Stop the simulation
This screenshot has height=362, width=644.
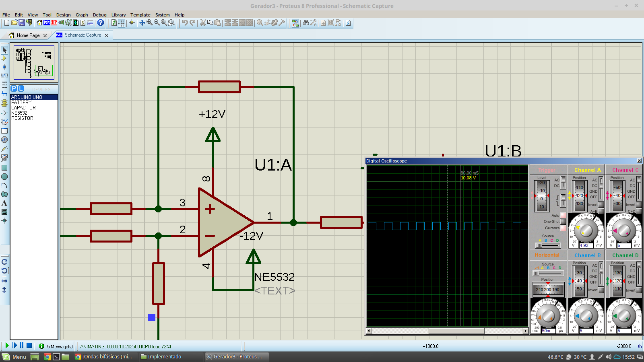pyautogui.click(x=29, y=346)
